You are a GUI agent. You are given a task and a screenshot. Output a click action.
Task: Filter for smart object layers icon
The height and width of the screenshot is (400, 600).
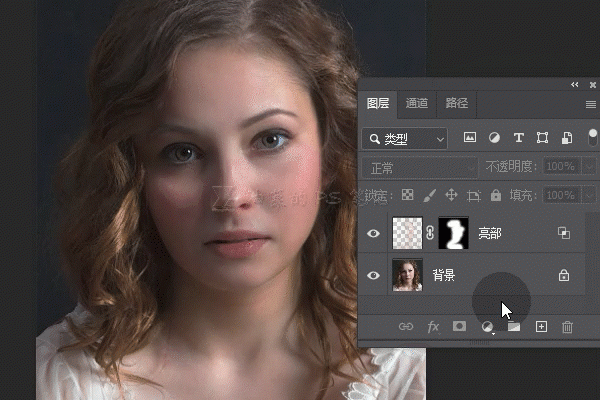[567, 138]
